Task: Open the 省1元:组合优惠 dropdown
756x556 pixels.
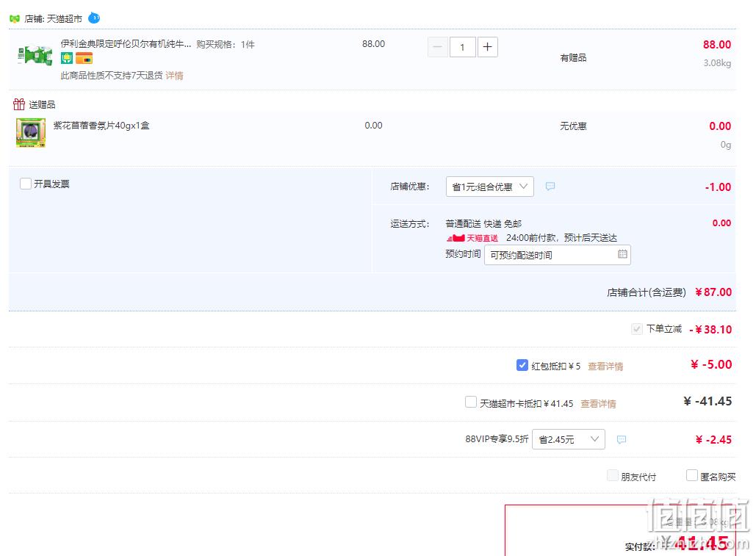Action: (x=490, y=187)
